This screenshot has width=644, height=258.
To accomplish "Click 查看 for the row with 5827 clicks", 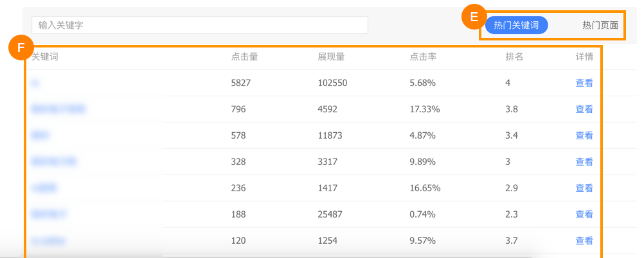I will (584, 83).
